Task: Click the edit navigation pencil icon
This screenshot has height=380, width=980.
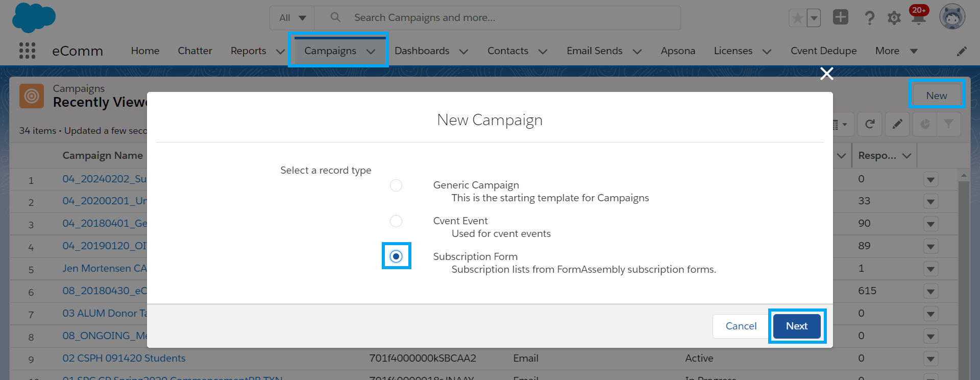Action: [x=962, y=51]
